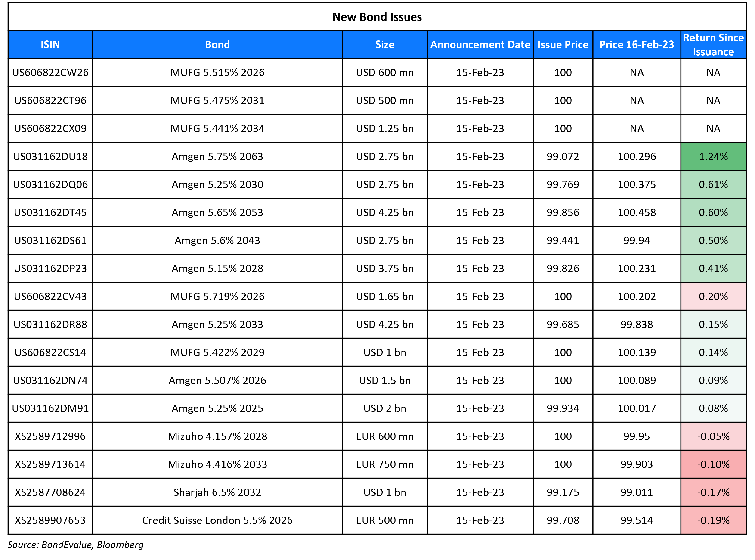Click bond MUFG 5.515% 2026
755x560 pixels.
[x=217, y=72]
